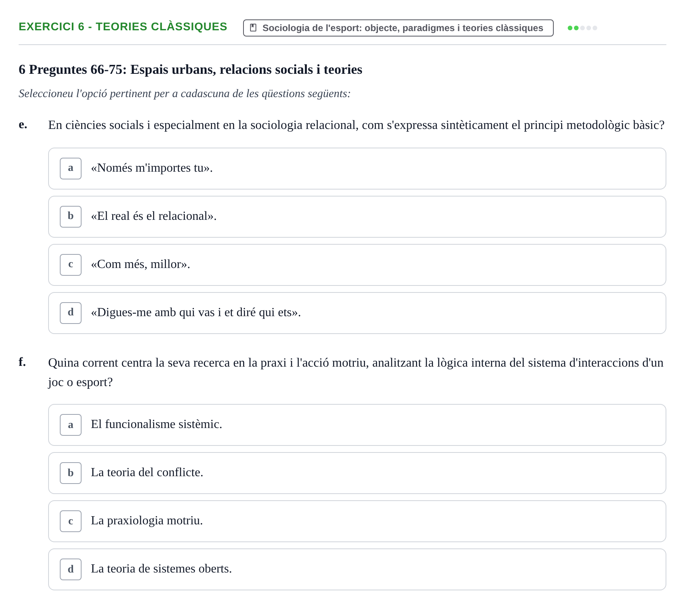Select La praxiologia motriu answer
The image size is (685, 616).
tap(357, 521)
